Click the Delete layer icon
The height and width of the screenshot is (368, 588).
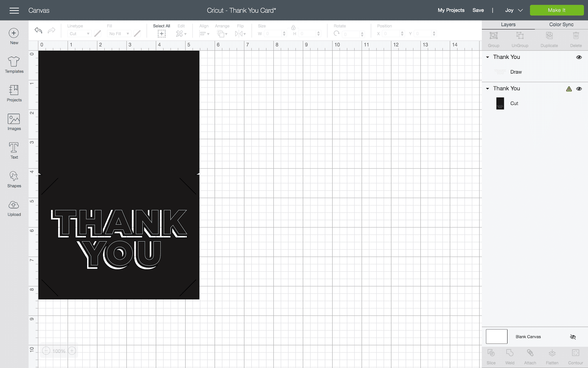coord(576,36)
